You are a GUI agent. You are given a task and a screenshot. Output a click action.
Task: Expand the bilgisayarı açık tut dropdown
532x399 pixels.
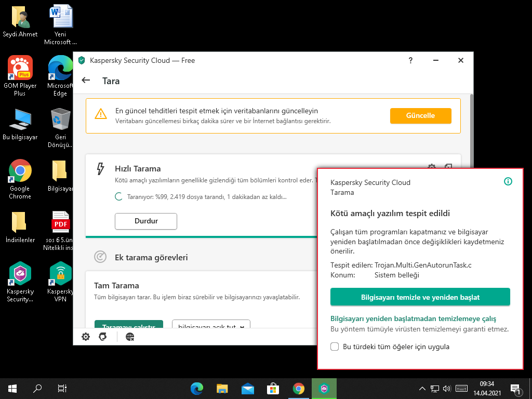211,324
